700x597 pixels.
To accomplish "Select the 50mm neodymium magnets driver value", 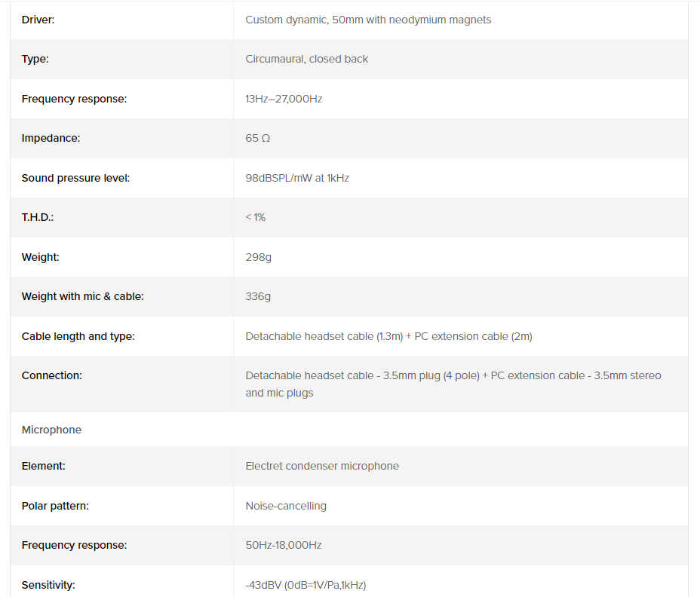I will click(x=368, y=20).
